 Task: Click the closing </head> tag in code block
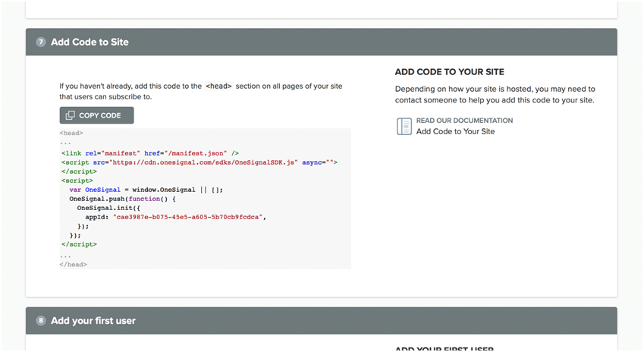73,264
